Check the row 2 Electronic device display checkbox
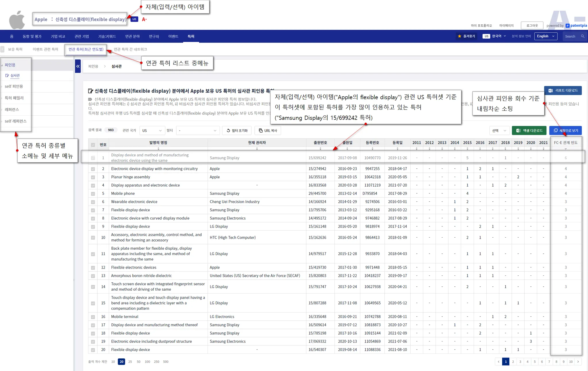 click(x=93, y=169)
